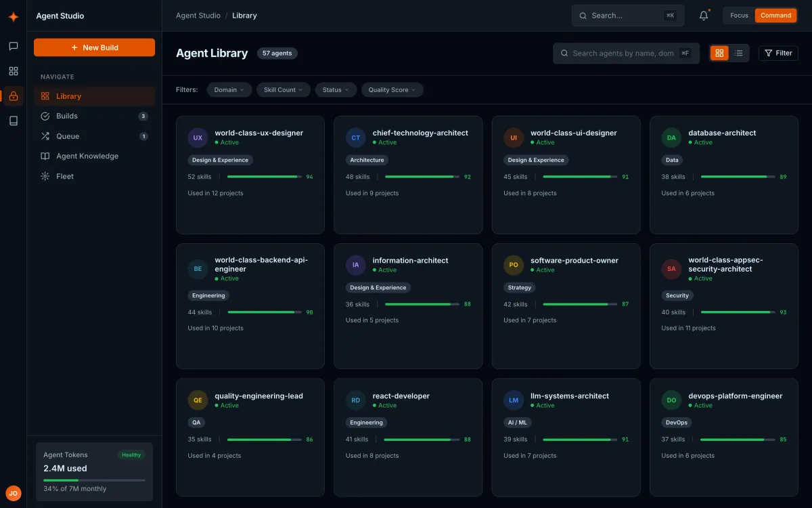Select the orange lock icon in rail
The height and width of the screenshot is (508, 812).
13,96
